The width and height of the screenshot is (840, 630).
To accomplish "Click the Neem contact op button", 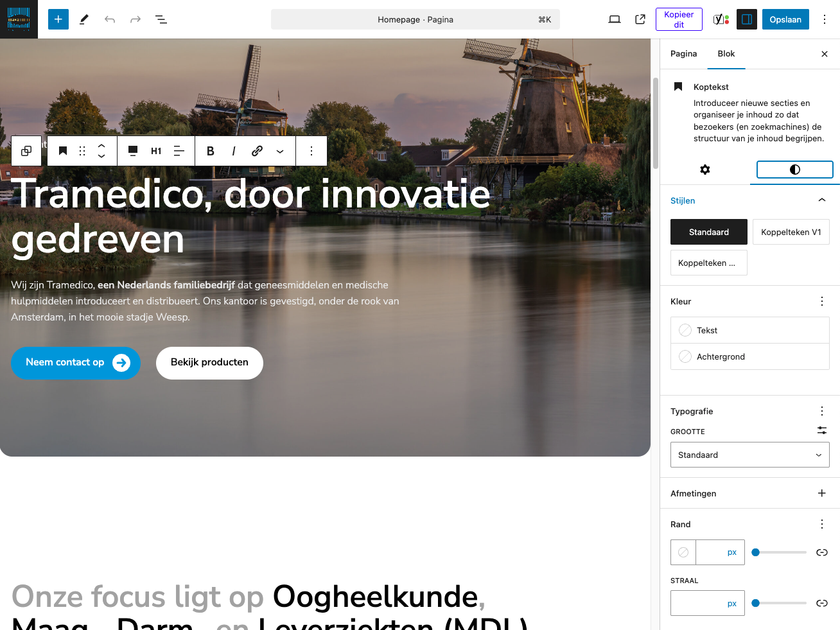I will [76, 363].
